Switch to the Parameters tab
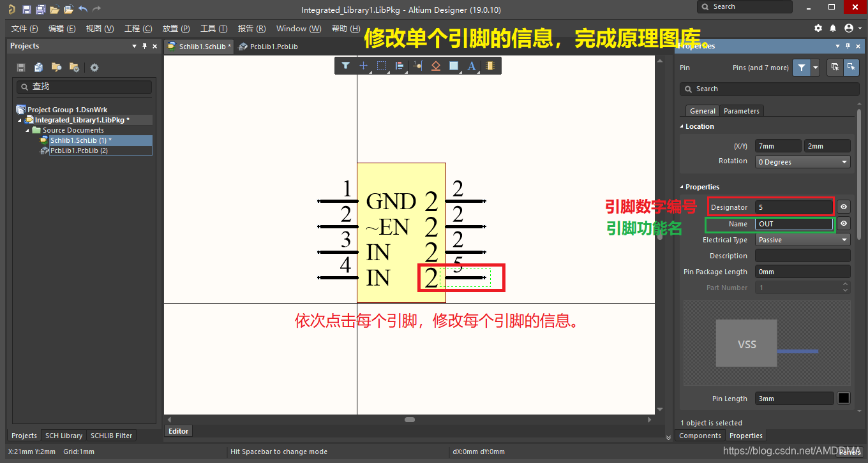The image size is (868, 463). (x=741, y=111)
